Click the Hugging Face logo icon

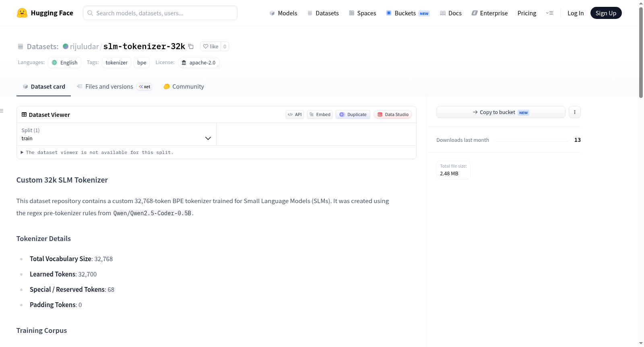coord(22,13)
